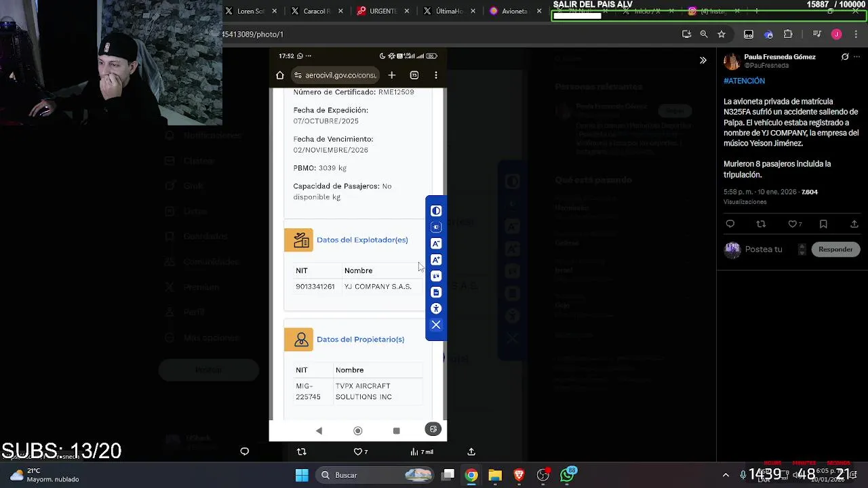Open Paula Fresneda Gómez profile name

(780, 57)
